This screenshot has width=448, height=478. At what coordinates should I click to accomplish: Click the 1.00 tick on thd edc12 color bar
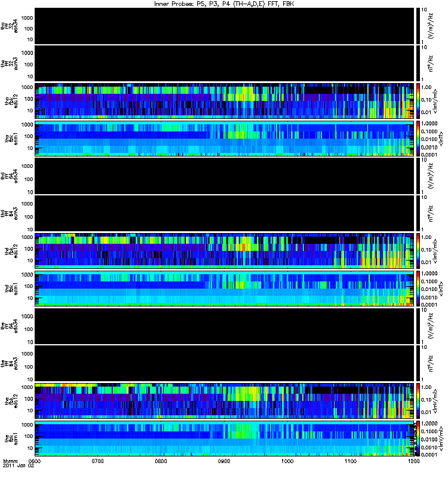[426, 237]
